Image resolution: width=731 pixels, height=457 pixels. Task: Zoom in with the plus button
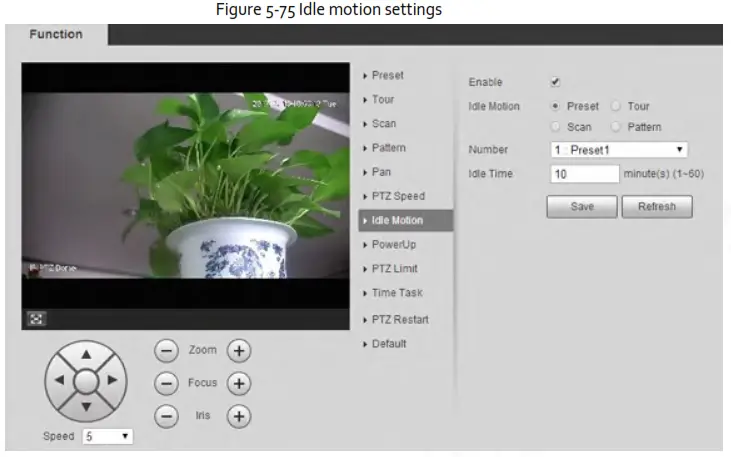(x=239, y=351)
